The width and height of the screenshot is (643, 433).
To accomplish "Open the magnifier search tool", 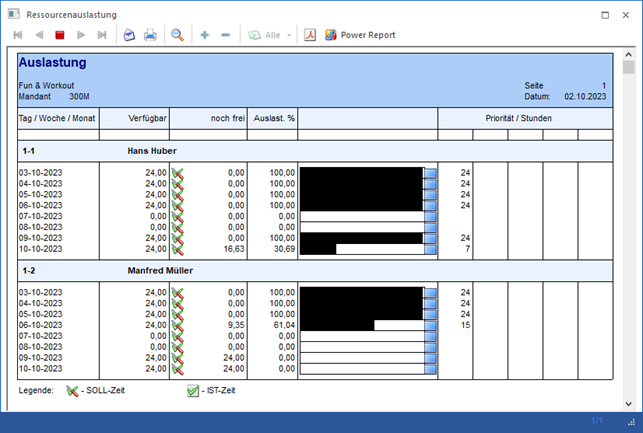I will point(177,35).
